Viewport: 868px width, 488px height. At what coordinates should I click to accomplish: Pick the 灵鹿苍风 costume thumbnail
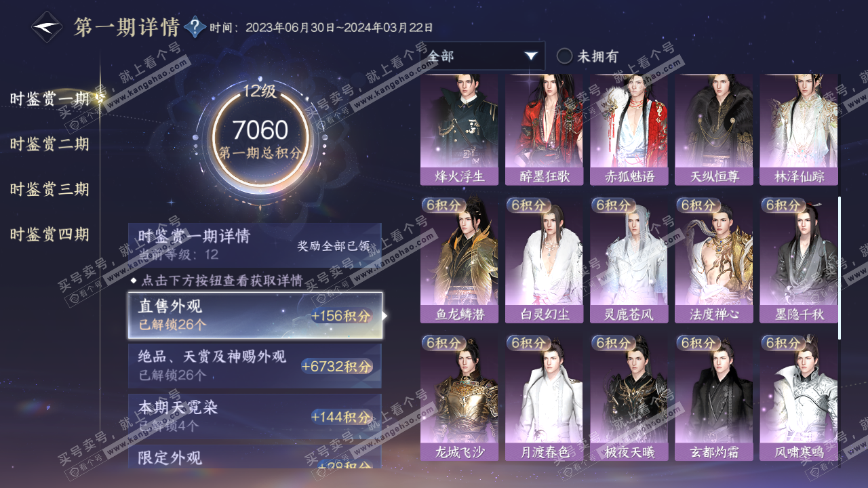629,260
